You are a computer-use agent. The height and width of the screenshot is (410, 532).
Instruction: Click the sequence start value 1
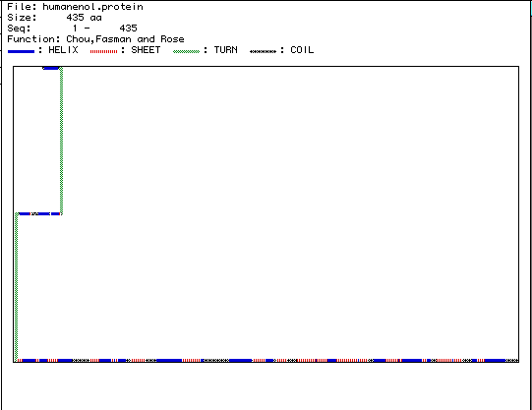click(75, 29)
